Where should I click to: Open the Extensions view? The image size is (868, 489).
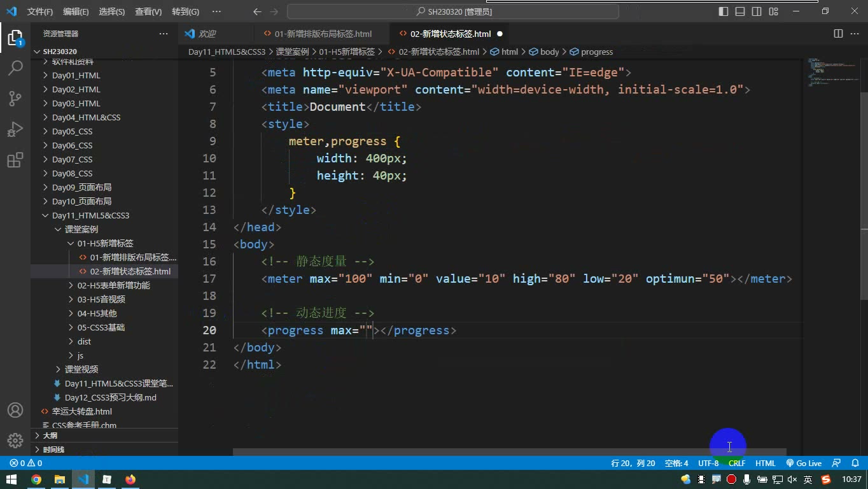tap(15, 160)
